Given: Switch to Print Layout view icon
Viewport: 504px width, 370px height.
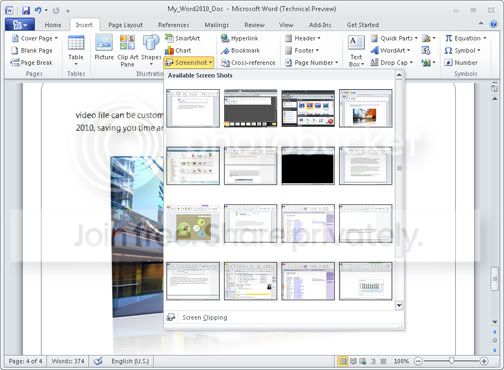Looking at the screenshot, I should (x=343, y=361).
